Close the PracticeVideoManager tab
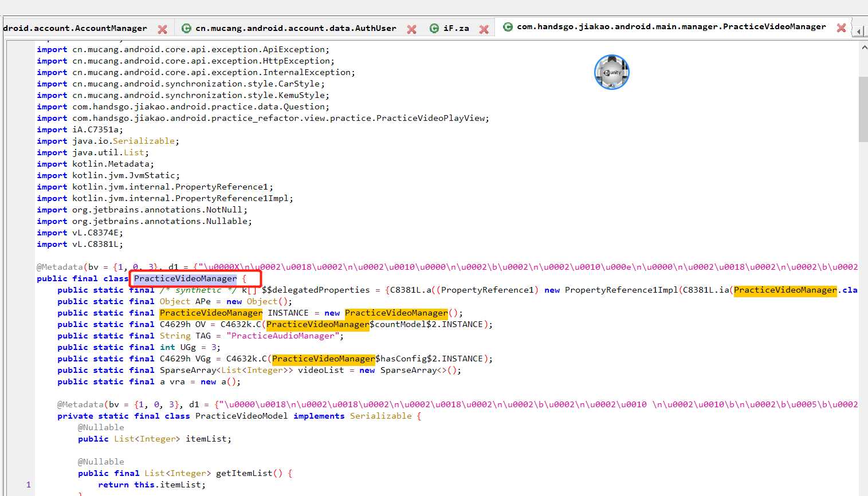Screen dimensions: 868x496 coord(841,27)
